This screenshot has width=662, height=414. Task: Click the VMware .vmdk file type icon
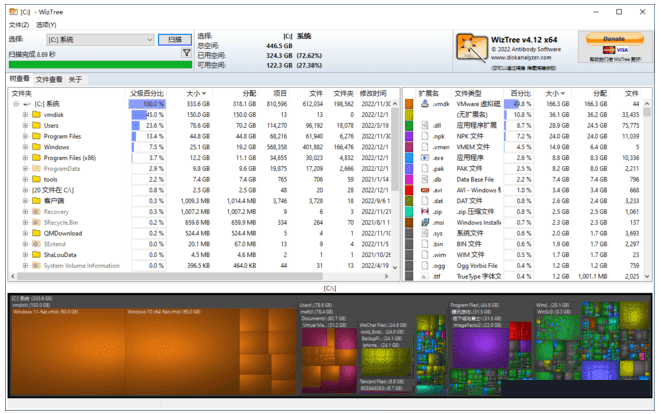(424, 103)
